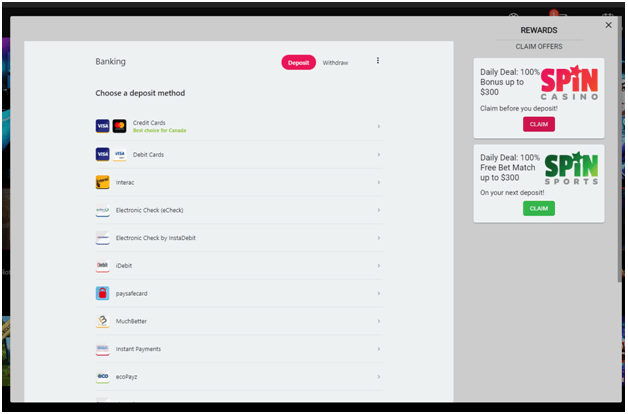Click the Instant Payments icon
This screenshot has height=414, width=628.
click(103, 349)
